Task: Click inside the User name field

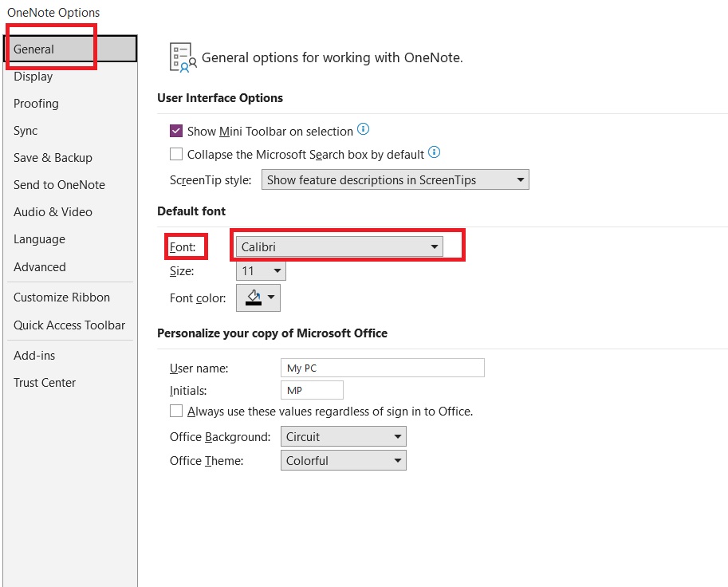Action: [382, 368]
